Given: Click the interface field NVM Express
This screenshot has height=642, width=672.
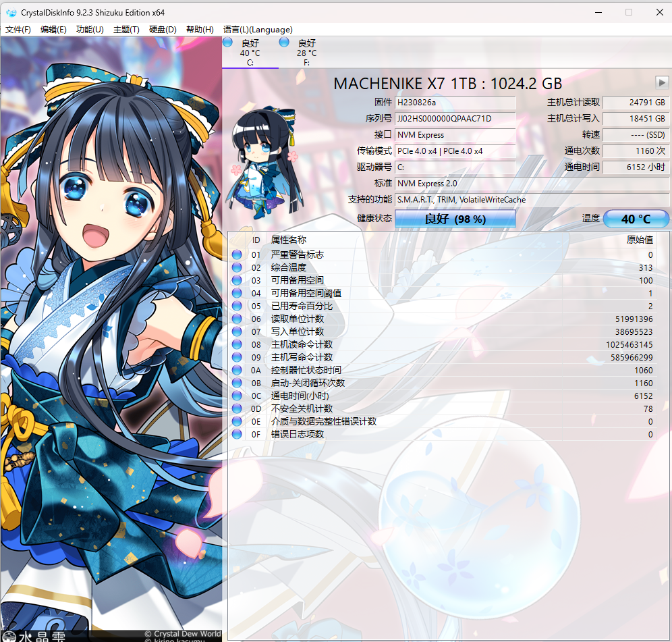Looking at the screenshot, I should pos(455,135).
